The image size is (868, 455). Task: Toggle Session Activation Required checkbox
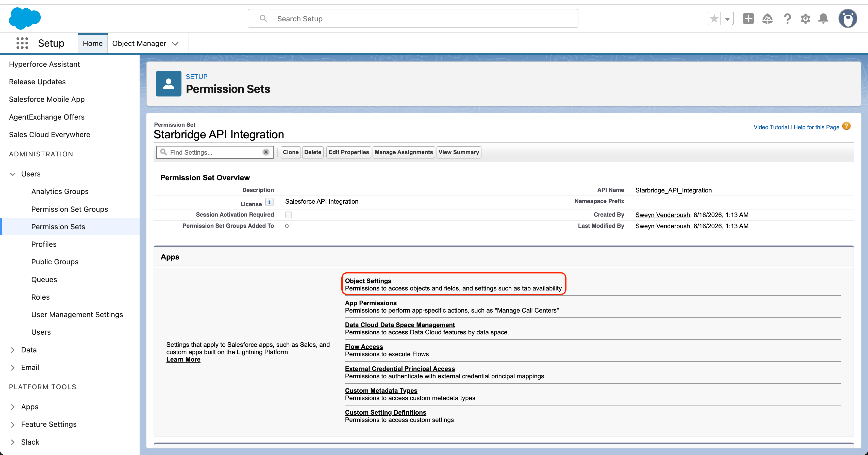288,215
